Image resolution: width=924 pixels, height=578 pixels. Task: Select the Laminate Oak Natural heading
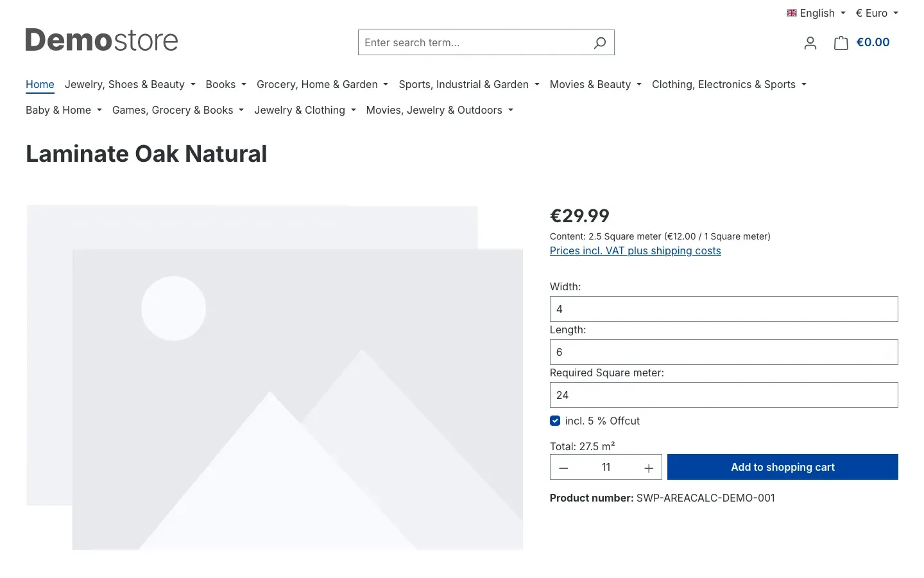pos(146,154)
